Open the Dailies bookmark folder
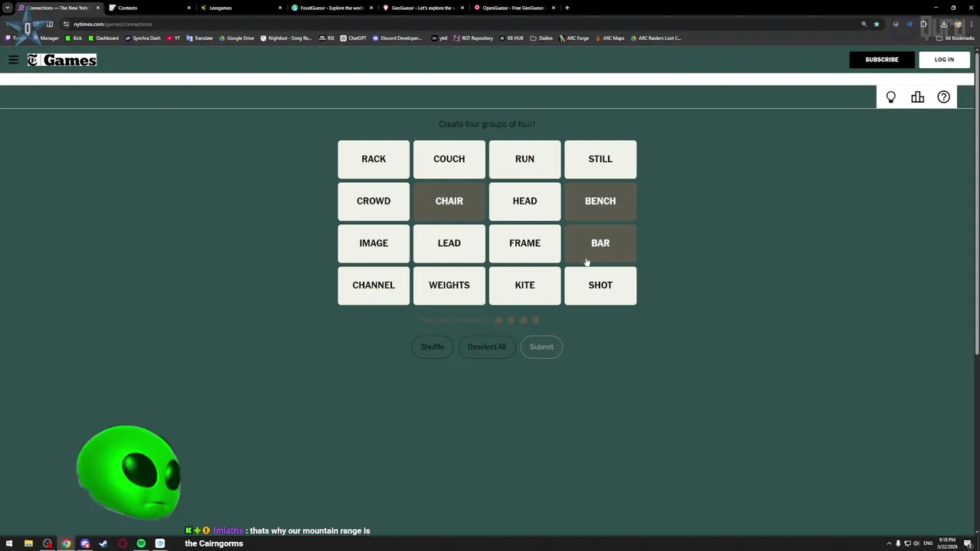Screen dimensions: 980x551 pyautogui.click(x=541, y=38)
